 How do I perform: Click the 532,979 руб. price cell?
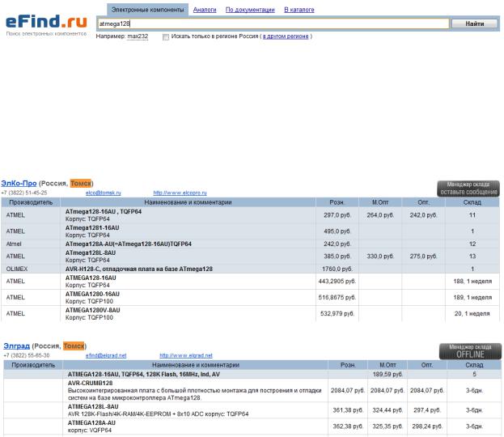337,313
